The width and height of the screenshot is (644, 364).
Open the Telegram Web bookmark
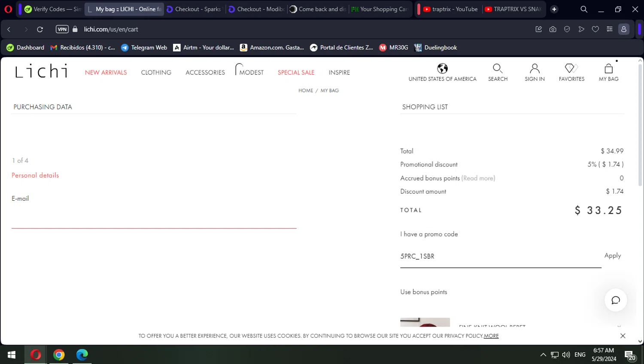pos(144,48)
